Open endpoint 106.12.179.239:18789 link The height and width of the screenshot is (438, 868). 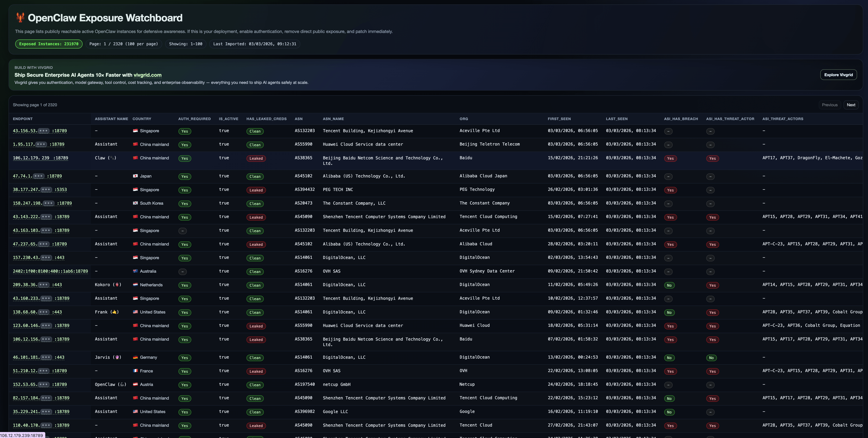tap(41, 158)
